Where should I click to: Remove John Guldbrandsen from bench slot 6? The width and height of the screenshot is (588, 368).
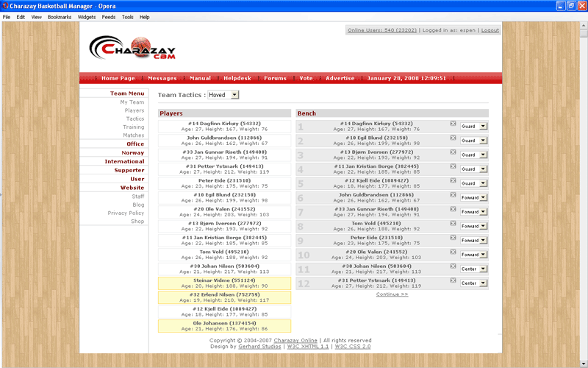453,195
